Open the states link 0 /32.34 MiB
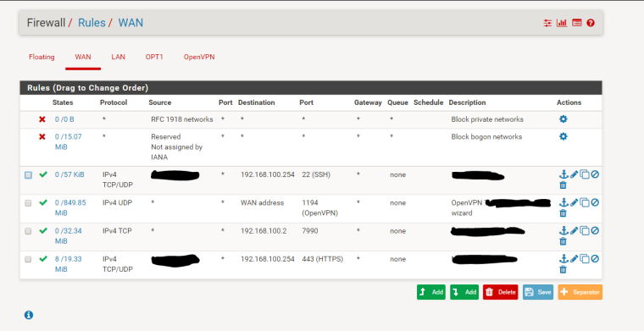Viewport: 644px width, 331px height. [68, 236]
